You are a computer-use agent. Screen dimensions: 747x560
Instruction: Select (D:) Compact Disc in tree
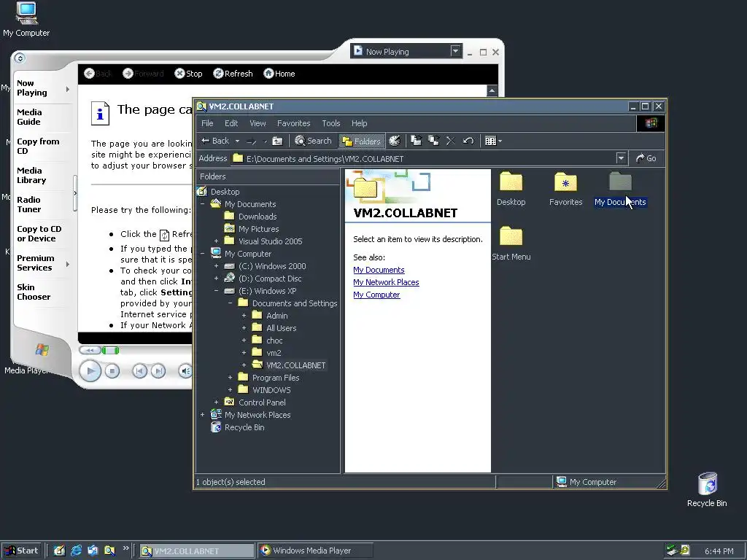pos(270,279)
